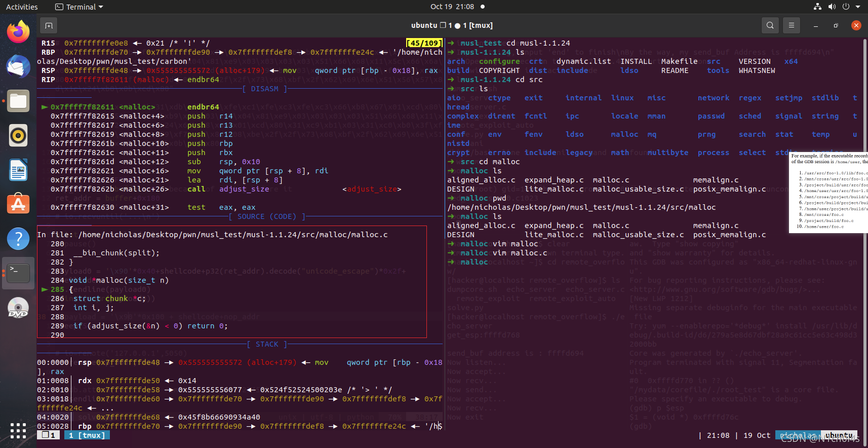868x448 pixels.
Task: Click stack entry '02:0010' row
Action: (x=215, y=390)
